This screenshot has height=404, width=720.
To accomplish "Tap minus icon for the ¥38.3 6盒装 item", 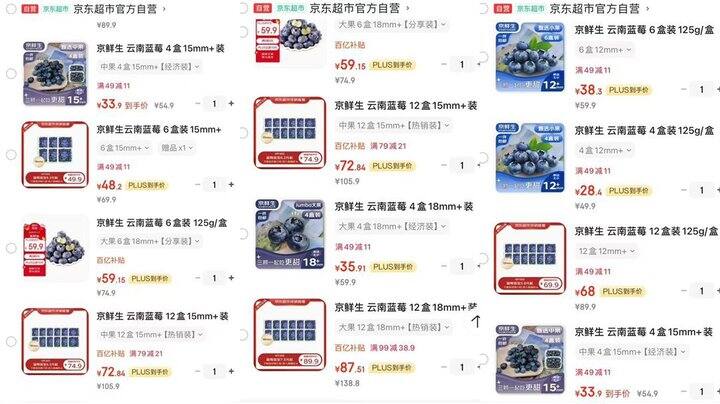I will click(x=684, y=90).
